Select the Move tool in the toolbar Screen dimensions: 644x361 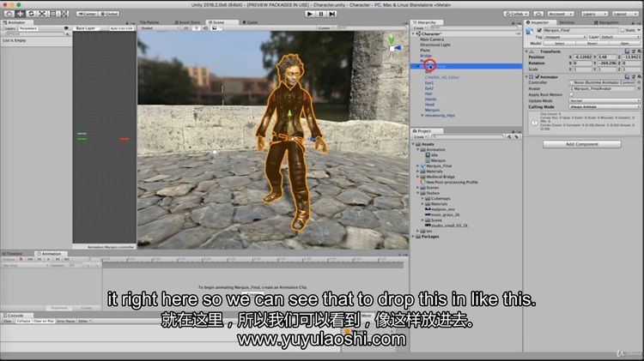click(x=20, y=14)
